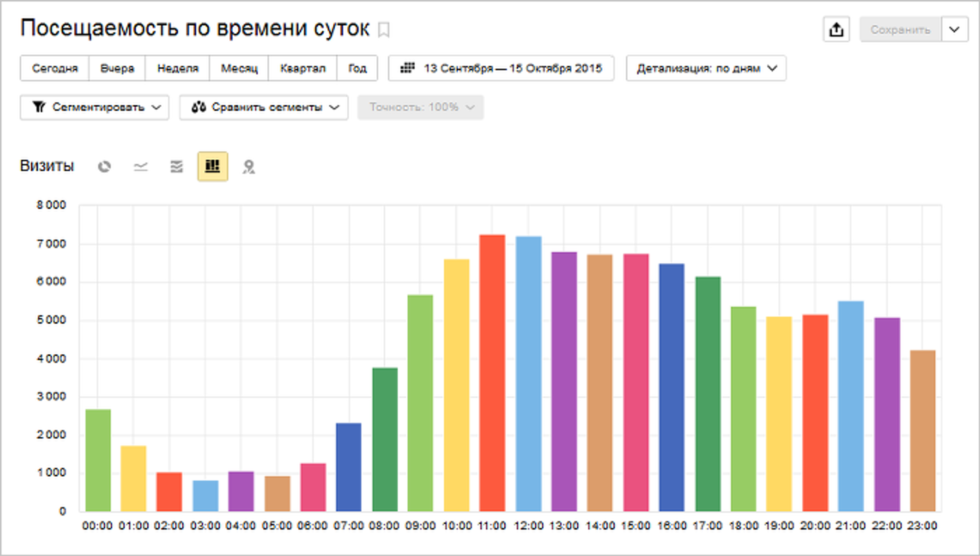The image size is (980, 556).
Task: Click the bookmark icon beside the report title
Action: tap(384, 30)
